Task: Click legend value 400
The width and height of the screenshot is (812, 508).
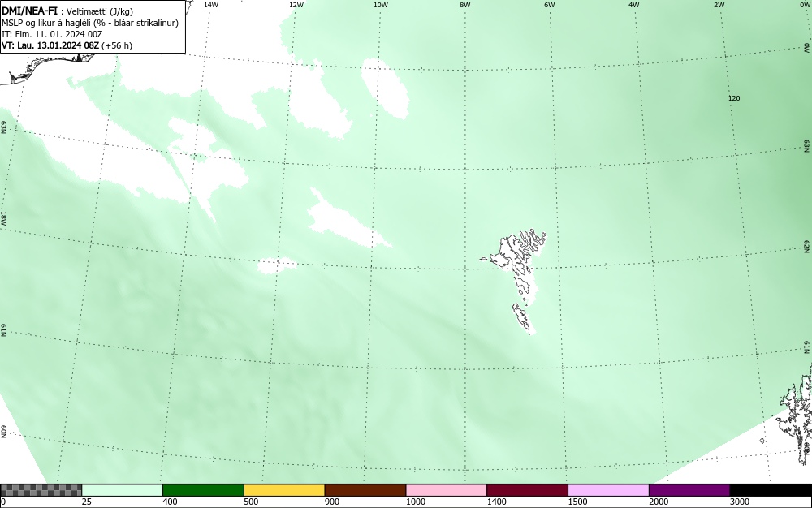Action: pyautogui.click(x=170, y=502)
